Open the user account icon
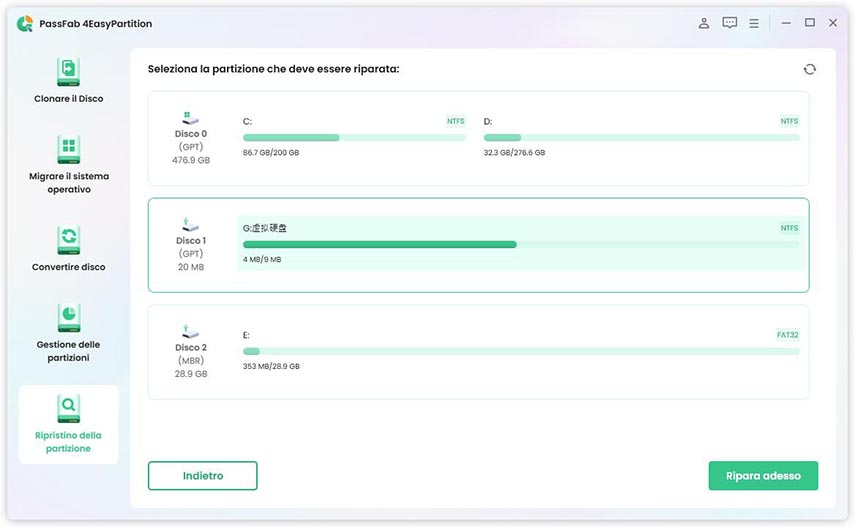The height and width of the screenshot is (527, 855). pos(704,23)
